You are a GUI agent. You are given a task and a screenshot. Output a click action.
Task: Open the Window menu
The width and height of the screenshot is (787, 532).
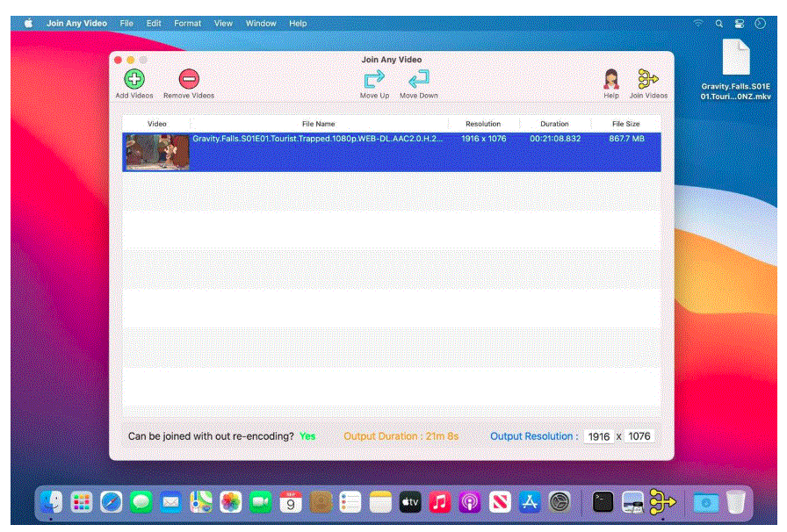click(261, 23)
